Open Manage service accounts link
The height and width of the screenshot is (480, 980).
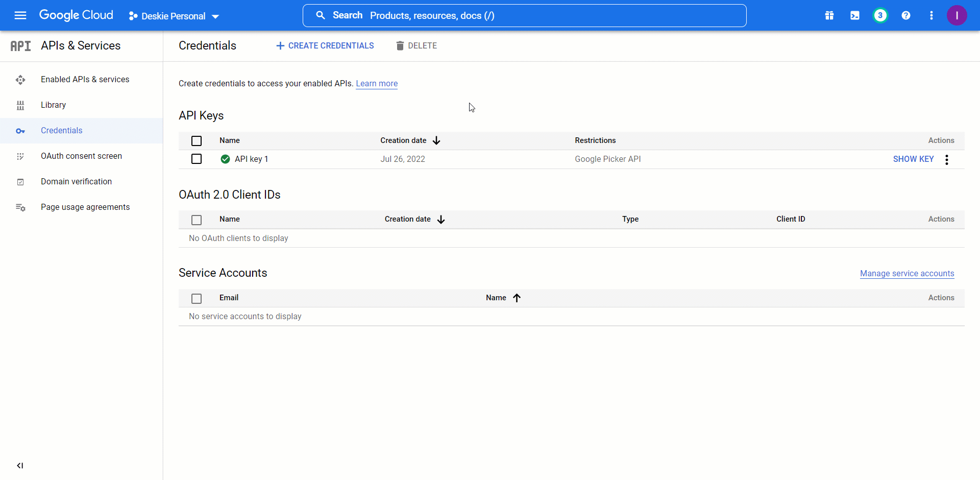pos(907,273)
